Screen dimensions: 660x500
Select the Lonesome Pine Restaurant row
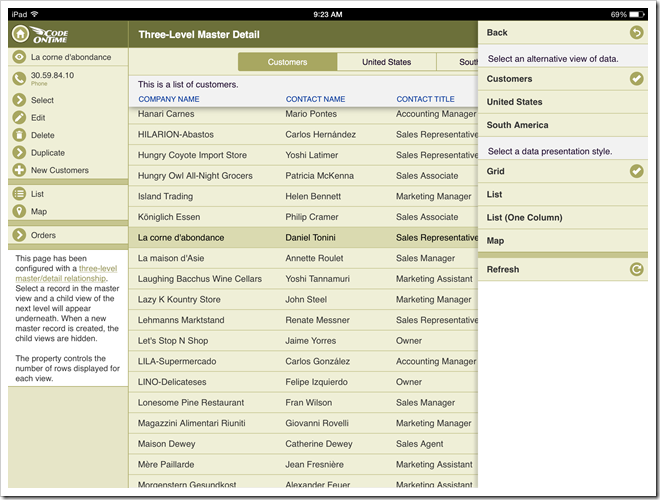(x=303, y=402)
